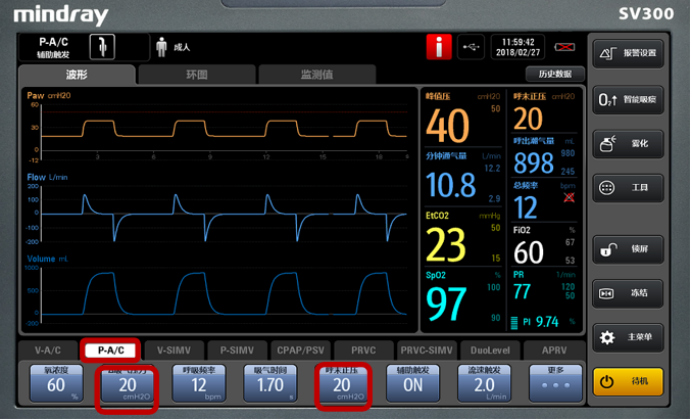Tap 分钟通气量 value 10.8
Image resolution: width=692 pixels, height=420 pixels.
point(451,184)
